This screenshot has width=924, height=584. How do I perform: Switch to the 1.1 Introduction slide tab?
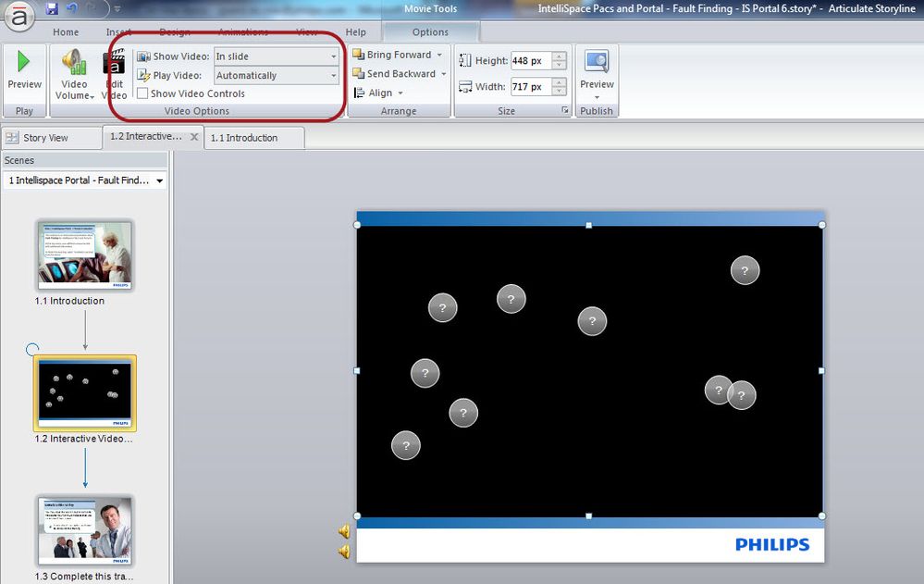(x=254, y=138)
